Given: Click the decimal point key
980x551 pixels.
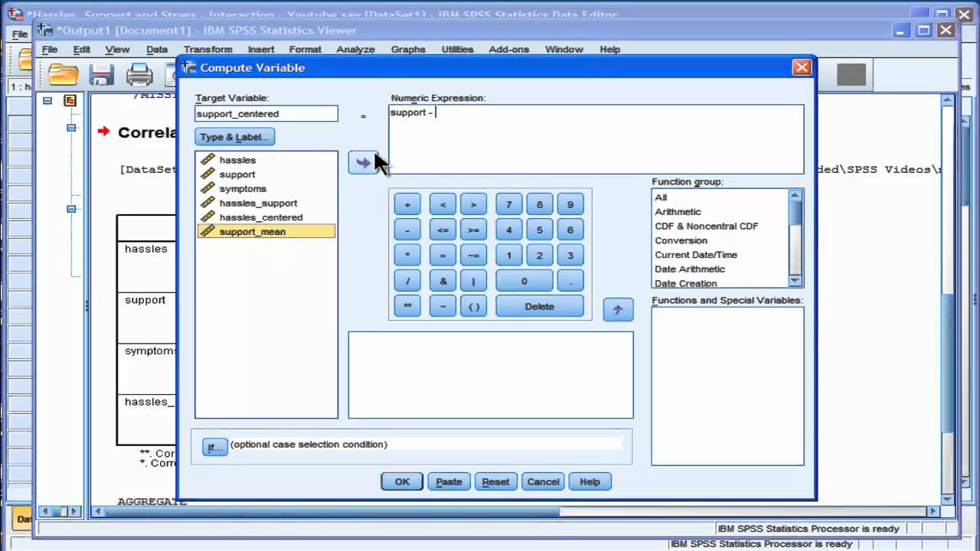Looking at the screenshot, I should pos(570,281).
